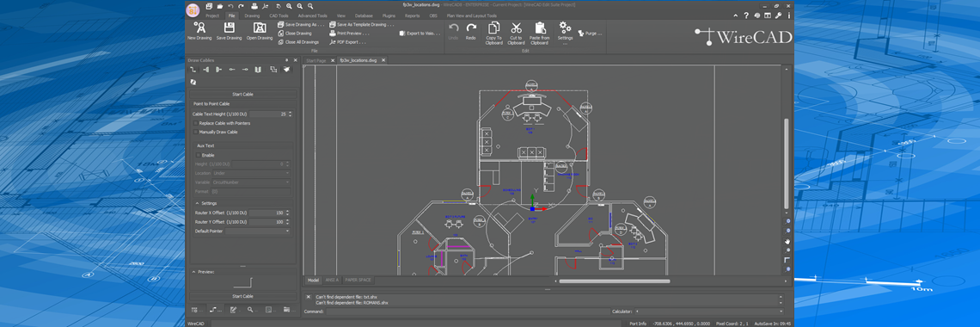Click quick-access PDF export icon
This screenshot has width=980, height=327.
point(265,6)
